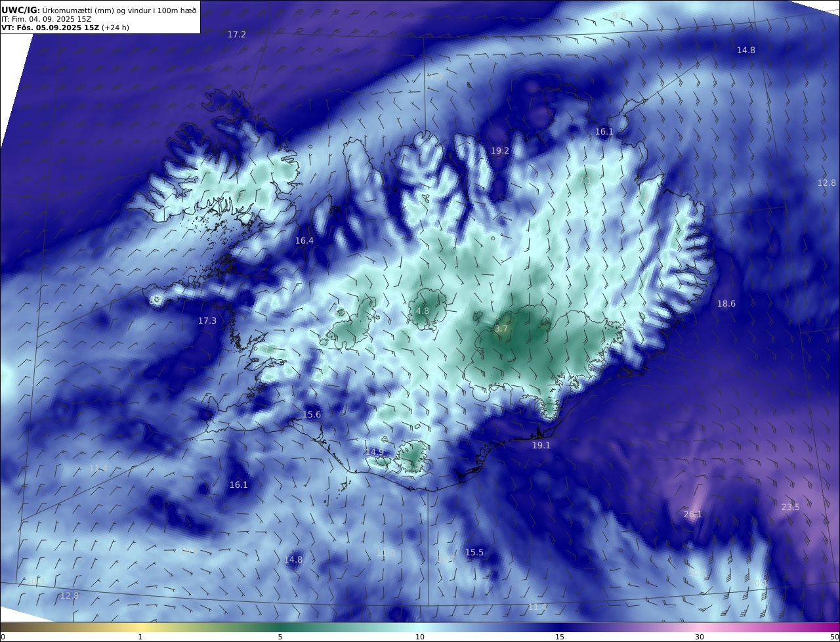Click the 15 tick on the color scale
The height and width of the screenshot is (642, 840).
click(560, 637)
